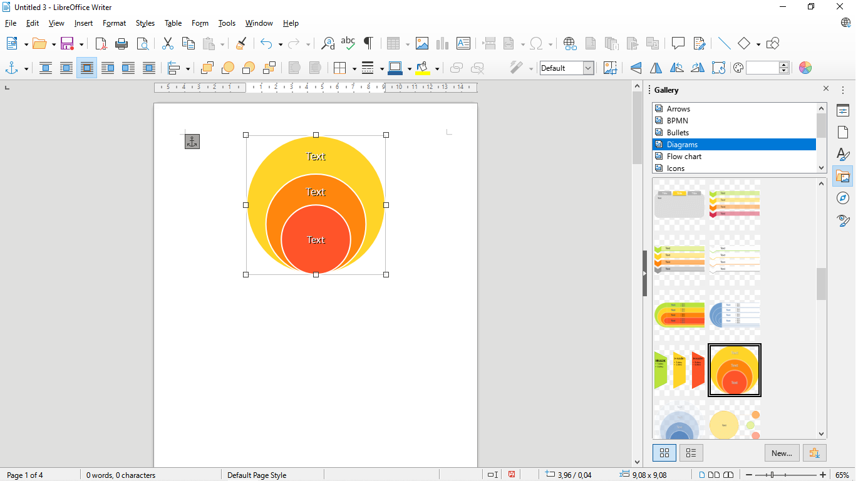Image resolution: width=868 pixels, height=481 pixels.
Task: Bring the object to front
Action: coord(207,68)
